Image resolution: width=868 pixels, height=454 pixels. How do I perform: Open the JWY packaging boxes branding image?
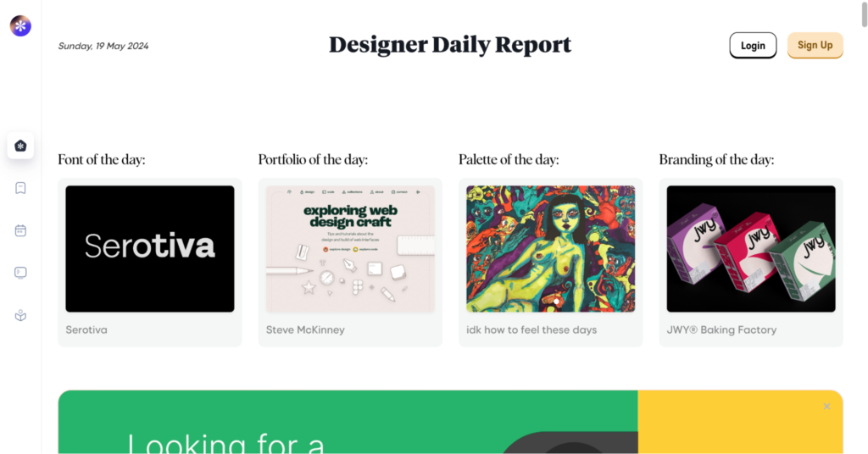pyautogui.click(x=751, y=249)
